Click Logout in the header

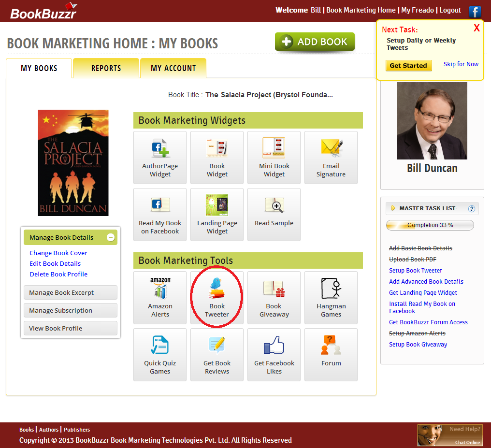click(x=450, y=10)
